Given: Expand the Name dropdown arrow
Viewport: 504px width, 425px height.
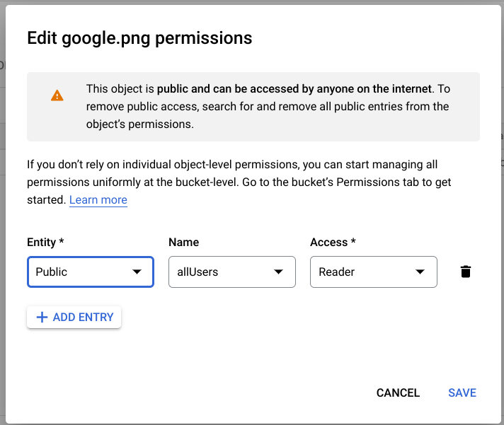Looking at the screenshot, I should [x=278, y=272].
